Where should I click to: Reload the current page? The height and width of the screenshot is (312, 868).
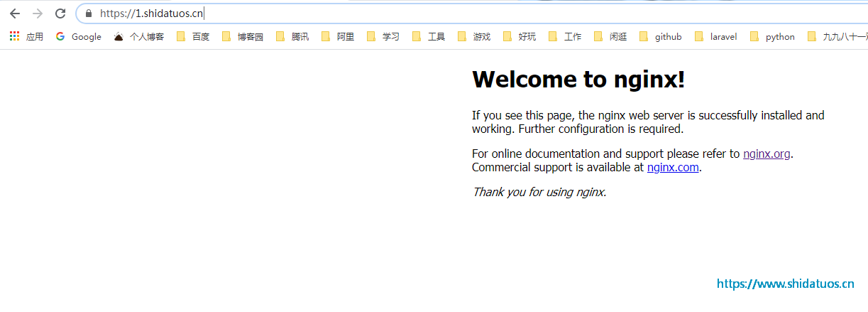pos(60,14)
